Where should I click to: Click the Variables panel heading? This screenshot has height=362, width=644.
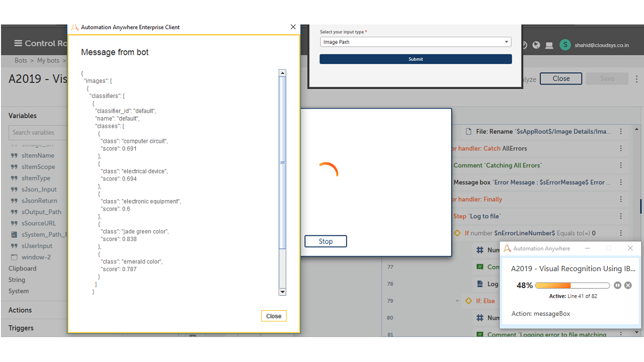coord(23,116)
